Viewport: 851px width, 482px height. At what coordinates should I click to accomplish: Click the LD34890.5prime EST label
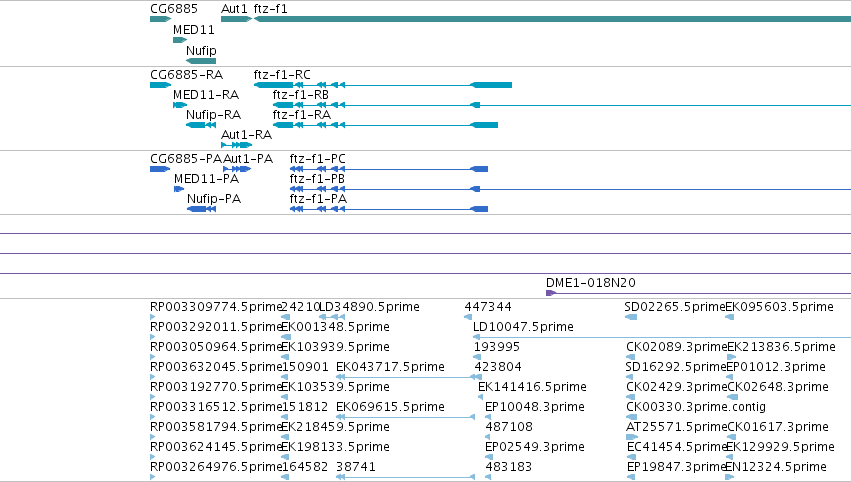(370, 307)
